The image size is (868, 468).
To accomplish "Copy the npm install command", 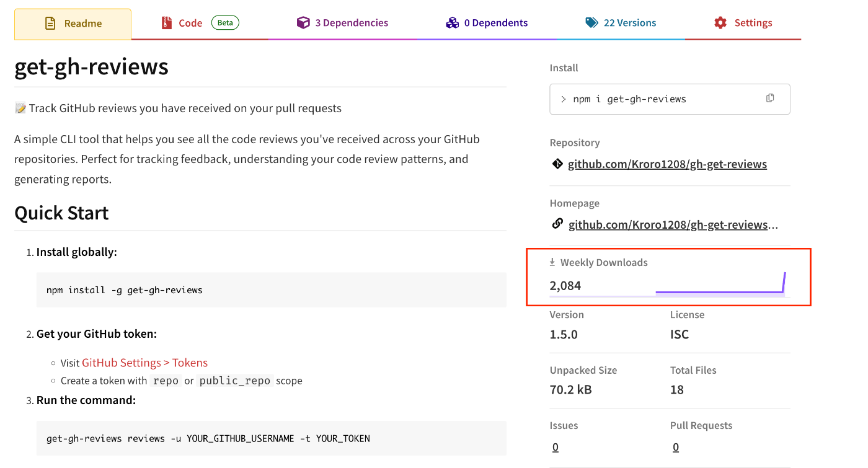I will click(x=770, y=98).
